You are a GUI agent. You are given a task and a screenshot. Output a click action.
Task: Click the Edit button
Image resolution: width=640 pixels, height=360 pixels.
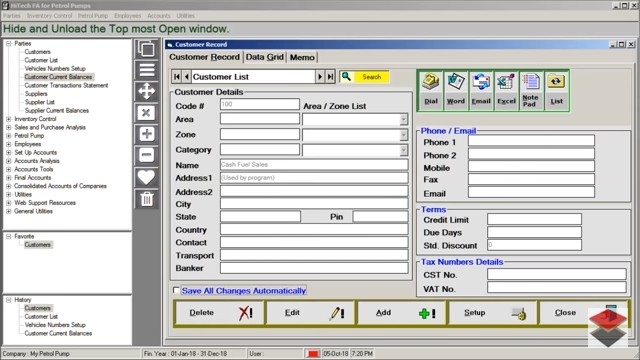[311, 313]
